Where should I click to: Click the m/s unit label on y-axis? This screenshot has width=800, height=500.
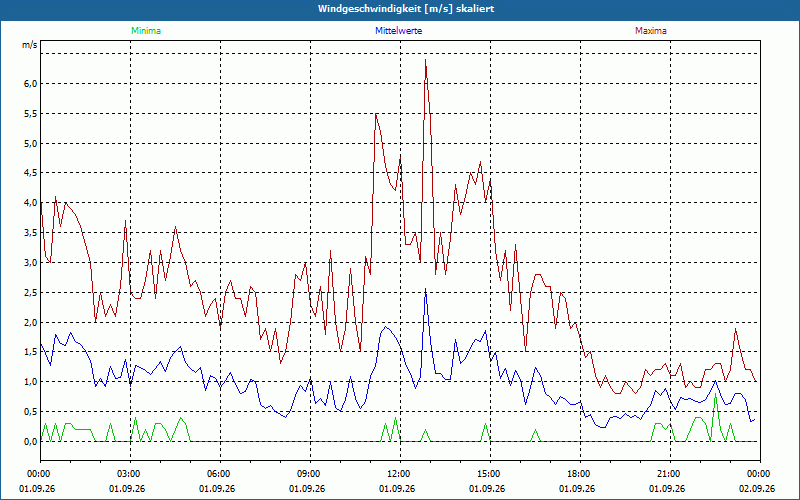pos(30,45)
